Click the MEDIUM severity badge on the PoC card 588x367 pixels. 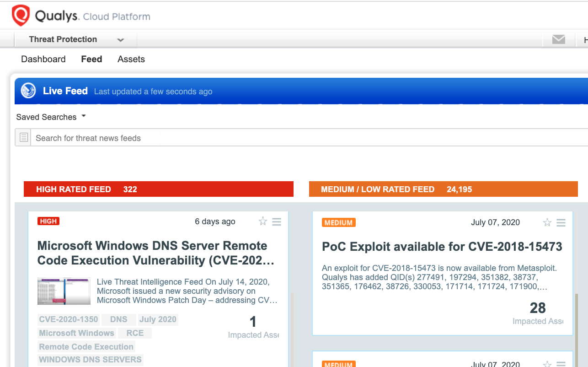338,222
